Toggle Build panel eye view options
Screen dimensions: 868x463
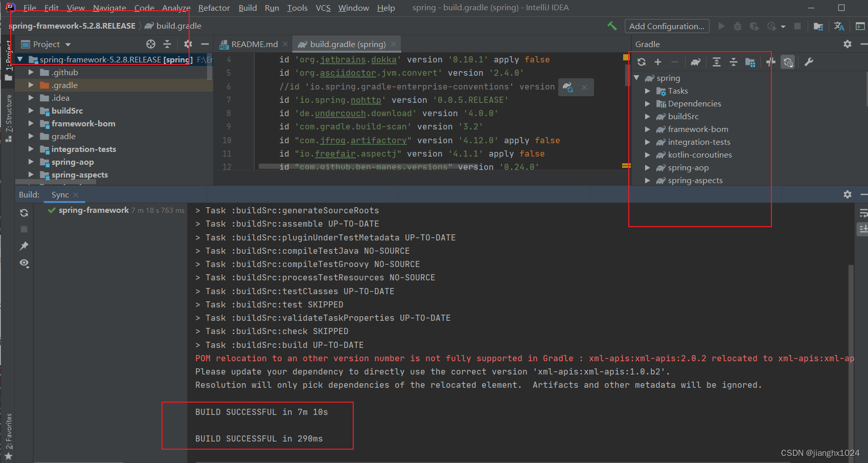coord(24,263)
